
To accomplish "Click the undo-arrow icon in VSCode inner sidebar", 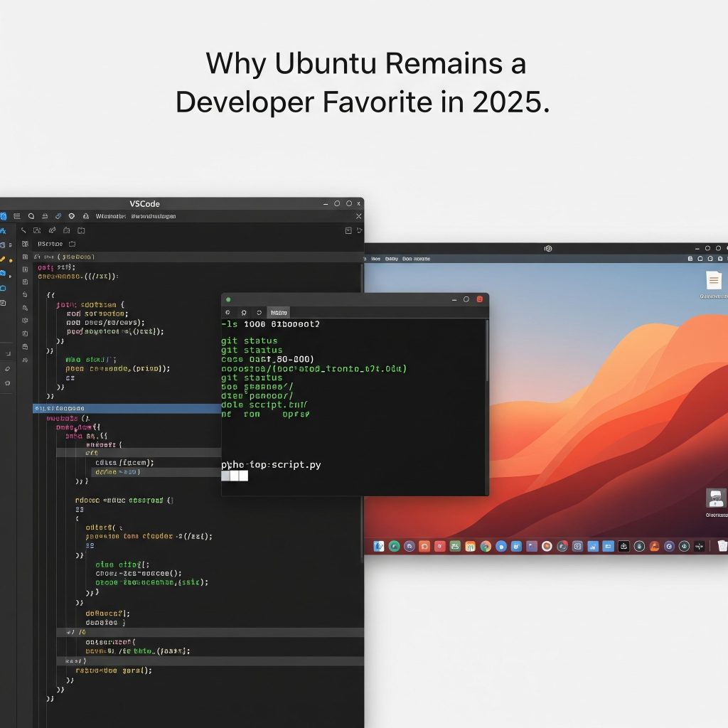I will click(x=25, y=294).
